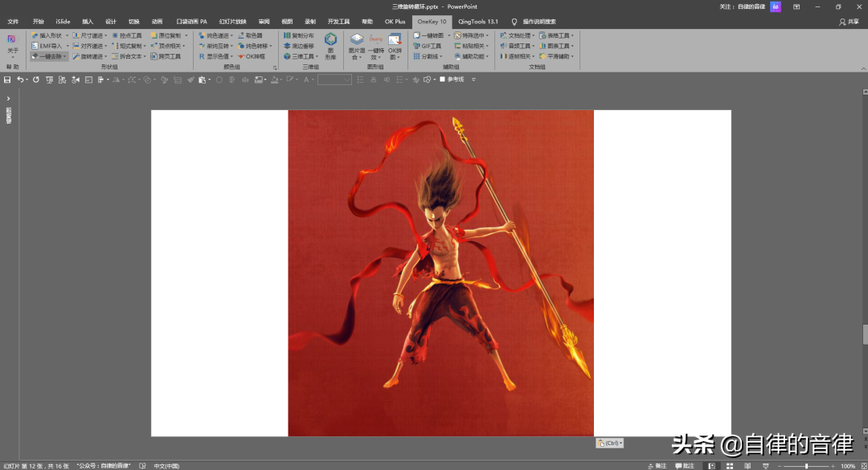The image size is (868, 470).
Task: Open the 跨页工具 cross-page tool
Action: [166, 56]
